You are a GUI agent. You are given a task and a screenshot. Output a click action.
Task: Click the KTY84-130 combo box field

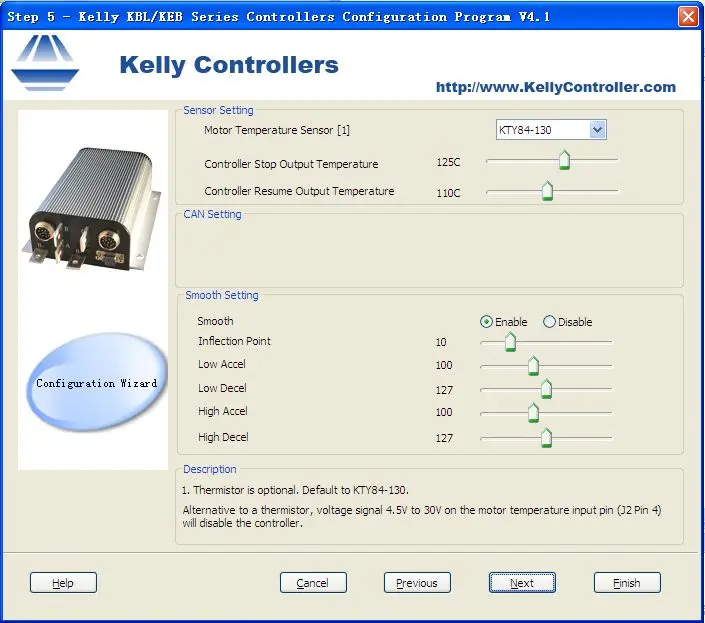[x=551, y=130]
